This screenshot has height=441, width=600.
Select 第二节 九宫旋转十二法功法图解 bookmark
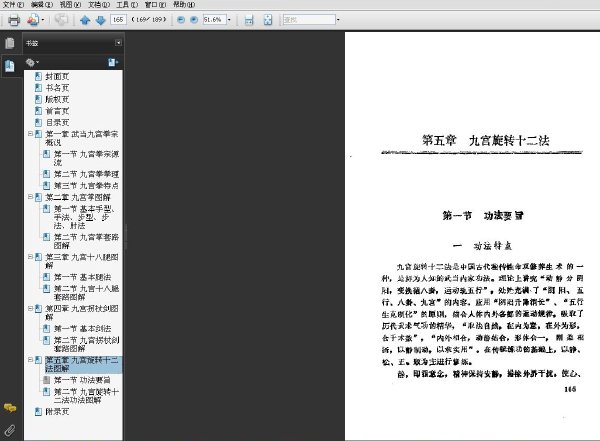pos(86,396)
